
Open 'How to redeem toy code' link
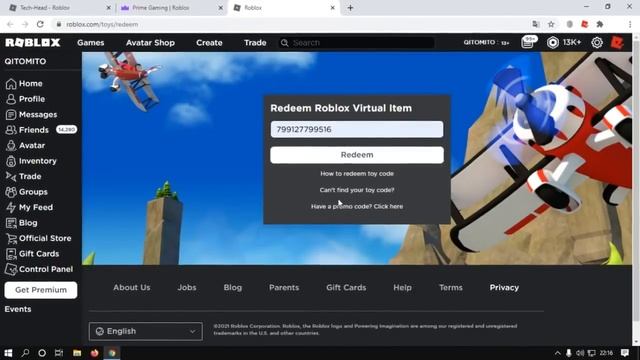coord(357,173)
